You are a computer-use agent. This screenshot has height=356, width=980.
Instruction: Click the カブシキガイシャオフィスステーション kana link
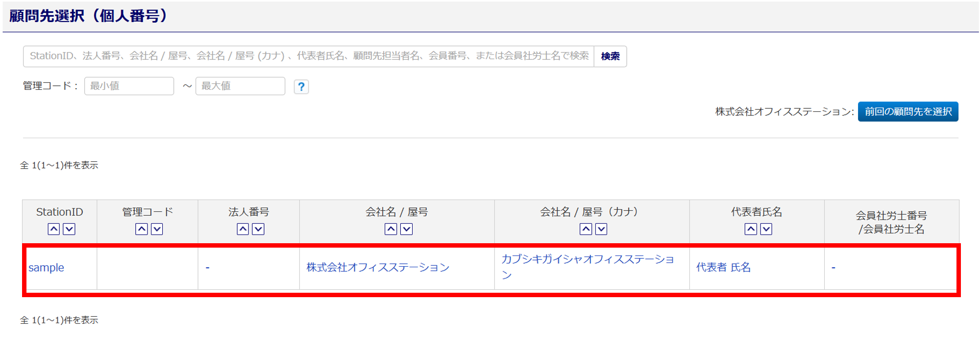[588, 267]
